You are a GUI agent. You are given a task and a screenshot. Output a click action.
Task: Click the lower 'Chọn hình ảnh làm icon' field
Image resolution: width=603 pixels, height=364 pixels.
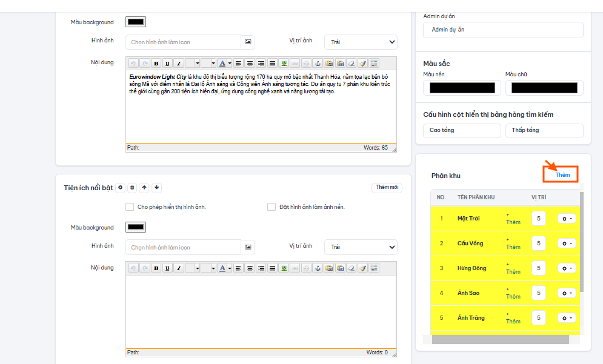coord(183,247)
